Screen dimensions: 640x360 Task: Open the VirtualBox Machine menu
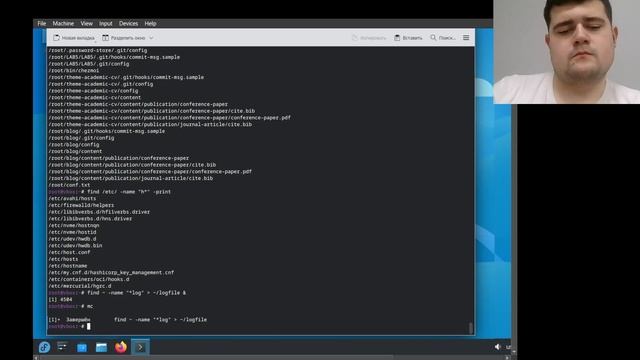pyautogui.click(x=63, y=24)
